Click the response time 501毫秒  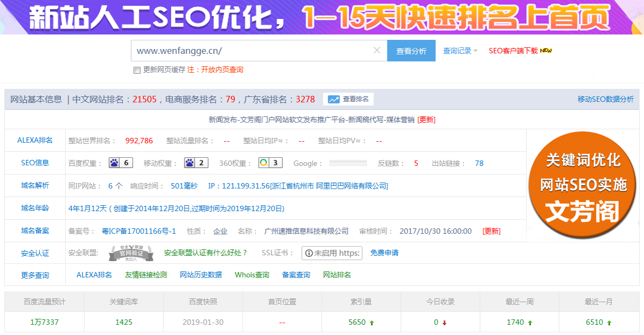pos(184,186)
